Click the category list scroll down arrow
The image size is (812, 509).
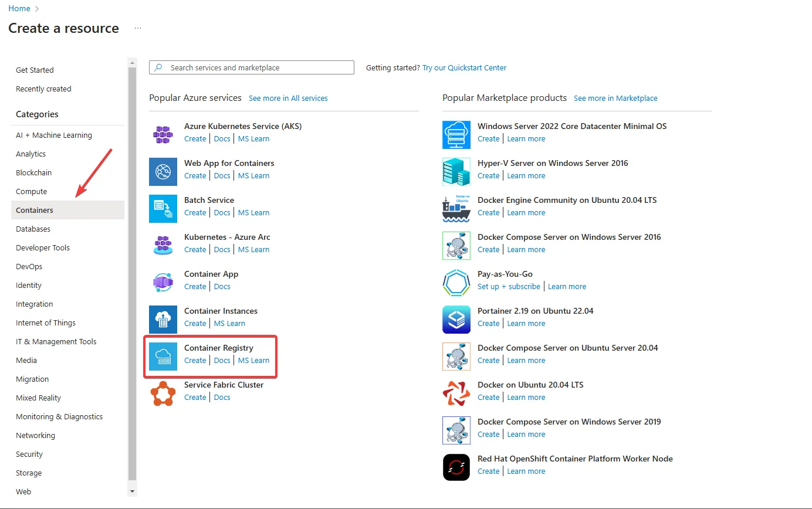132,491
